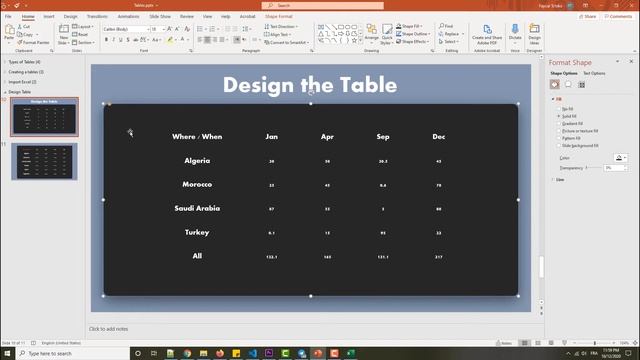Click the zoom slider in status bar

point(594,343)
